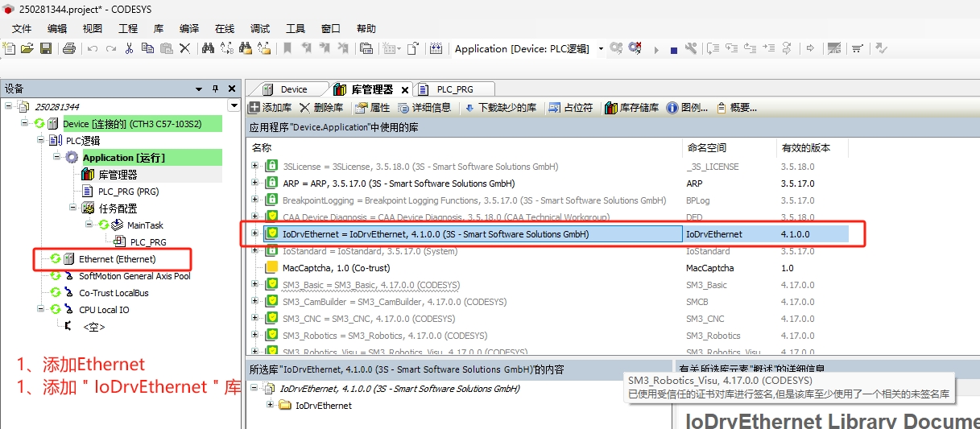Click the Copy icon in the toolbar
This screenshot has width=980, height=429.
[147, 49]
